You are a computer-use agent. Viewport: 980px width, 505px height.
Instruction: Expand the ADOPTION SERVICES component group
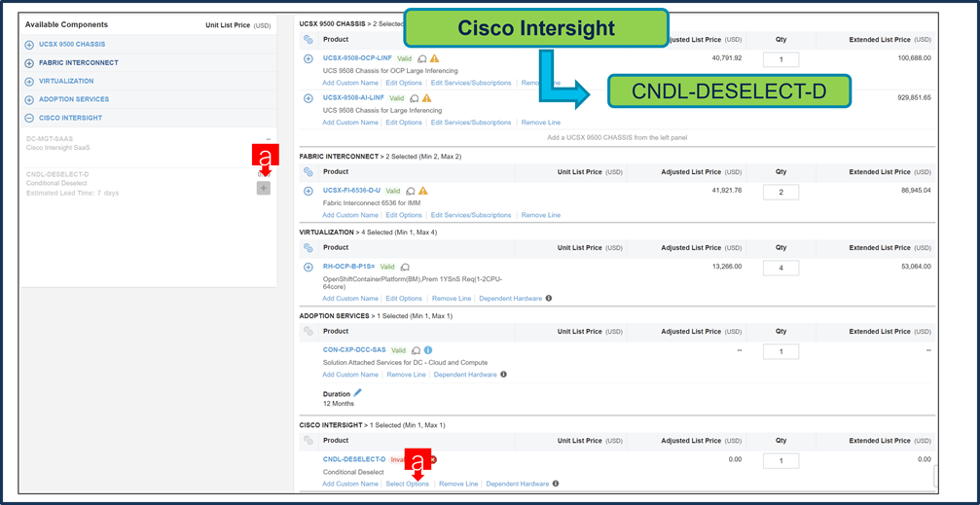29,99
